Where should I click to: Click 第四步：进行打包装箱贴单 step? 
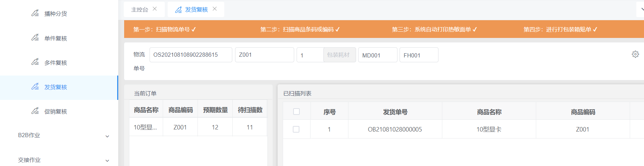[x=561, y=30]
